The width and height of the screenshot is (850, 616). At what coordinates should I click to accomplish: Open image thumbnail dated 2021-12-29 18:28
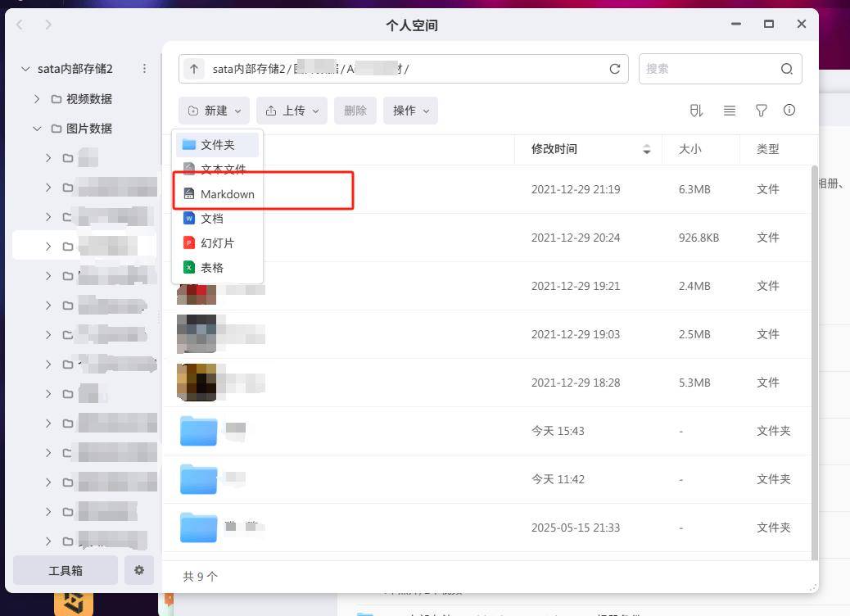pyautogui.click(x=197, y=383)
